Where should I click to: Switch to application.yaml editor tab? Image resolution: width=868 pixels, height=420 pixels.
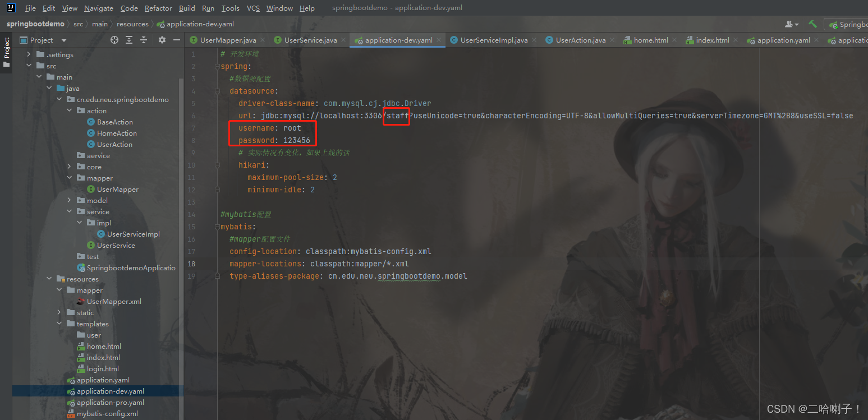pyautogui.click(x=783, y=40)
